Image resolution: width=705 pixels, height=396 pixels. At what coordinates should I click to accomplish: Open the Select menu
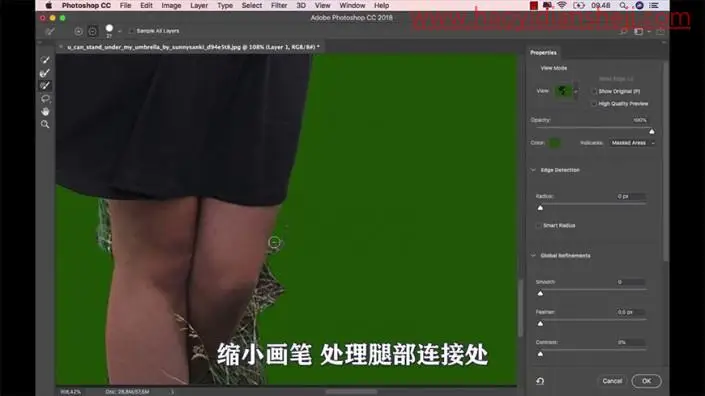click(252, 5)
